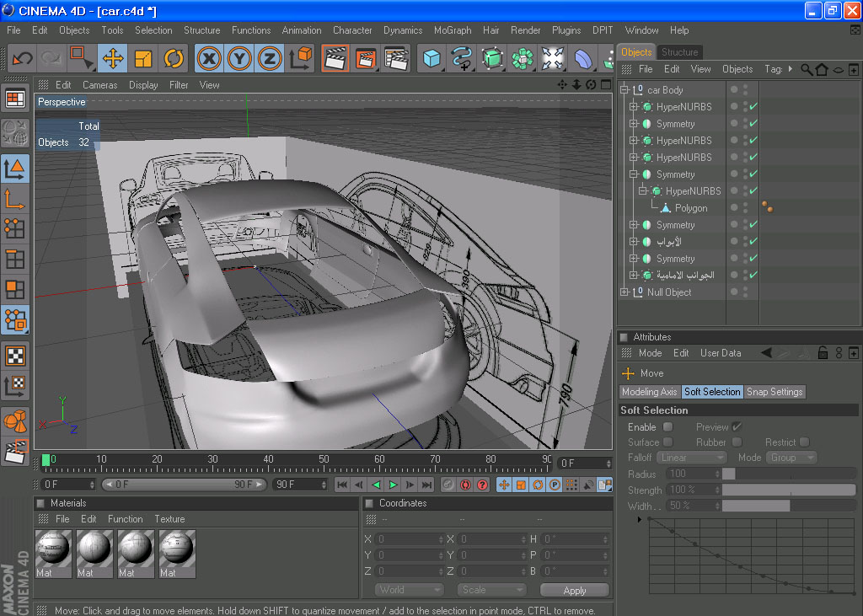Open the Falloff Linear dropdown
This screenshot has width=863, height=616.
[x=693, y=458]
